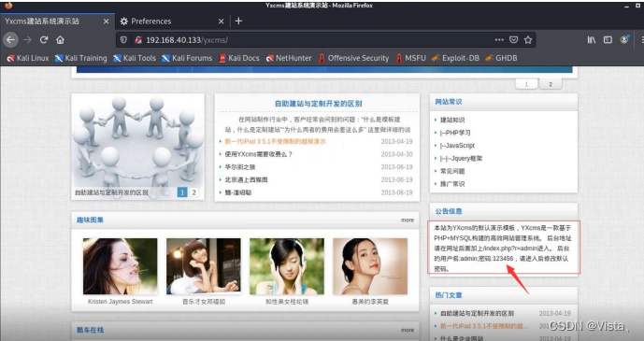Open a new tab with plus

click(238, 21)
